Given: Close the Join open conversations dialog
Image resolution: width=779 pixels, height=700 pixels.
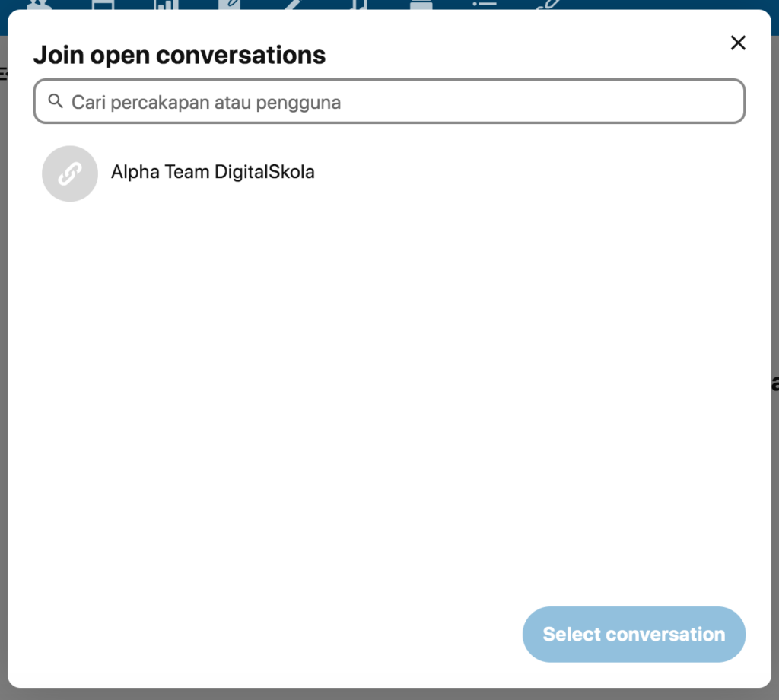Looking at the screenshot, I should (x=737, y=43).
